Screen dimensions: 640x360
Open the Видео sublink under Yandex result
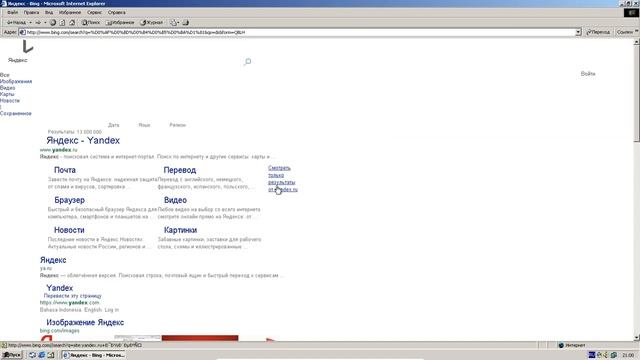click(175, 200)
